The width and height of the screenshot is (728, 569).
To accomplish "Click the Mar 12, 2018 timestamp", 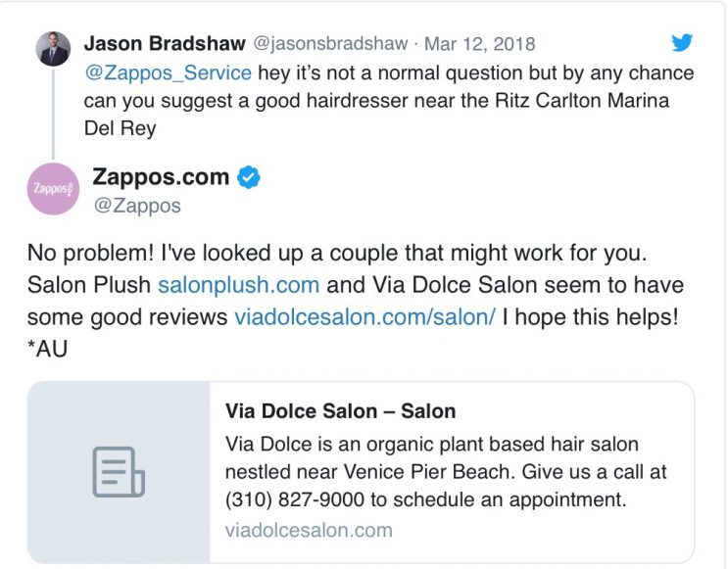I will tap(479, 44).
